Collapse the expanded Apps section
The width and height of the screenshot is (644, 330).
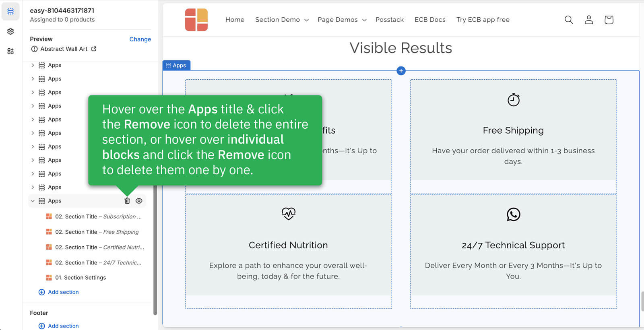click(x=33, y=201)
